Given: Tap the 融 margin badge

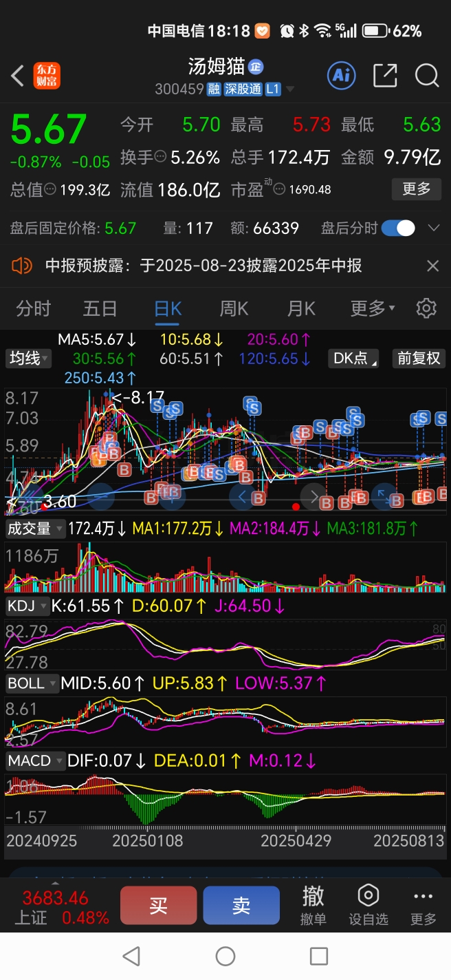Looking at the screenshot, I should [214, 89].
